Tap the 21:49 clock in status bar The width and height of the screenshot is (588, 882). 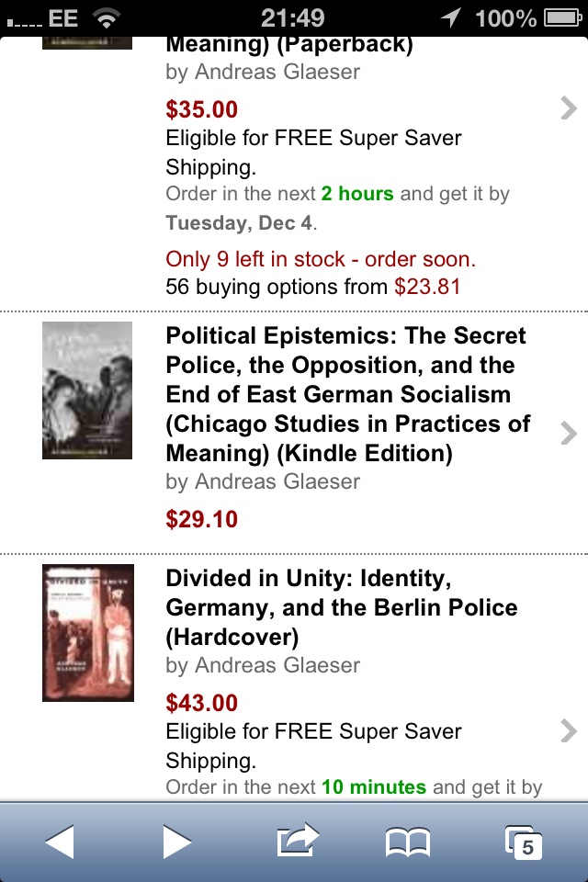(x=292, y=17)
